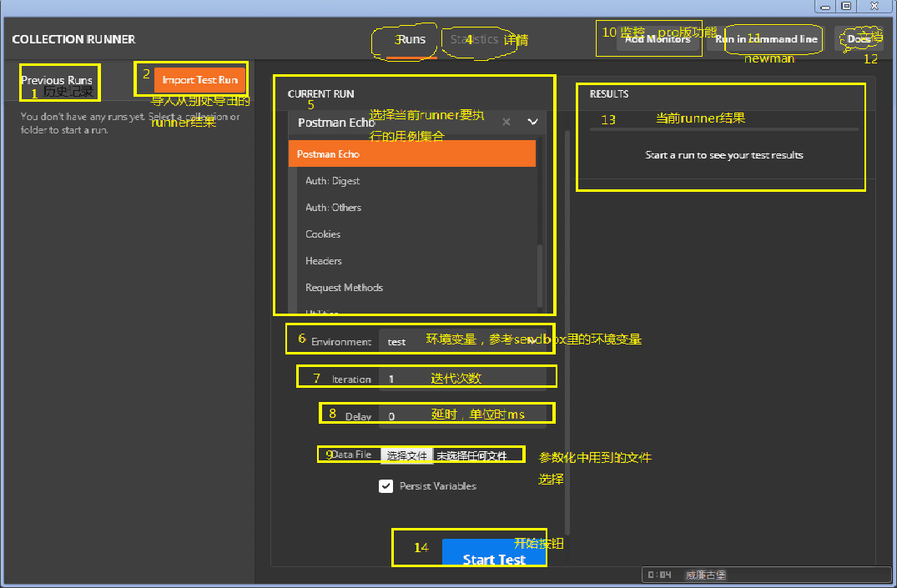Minimize the Collection Runner window
The image size is (897, 588).
pos(825,7)
